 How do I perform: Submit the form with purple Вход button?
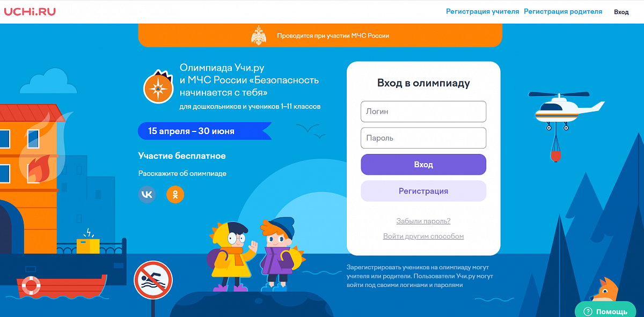click(423, 165)
